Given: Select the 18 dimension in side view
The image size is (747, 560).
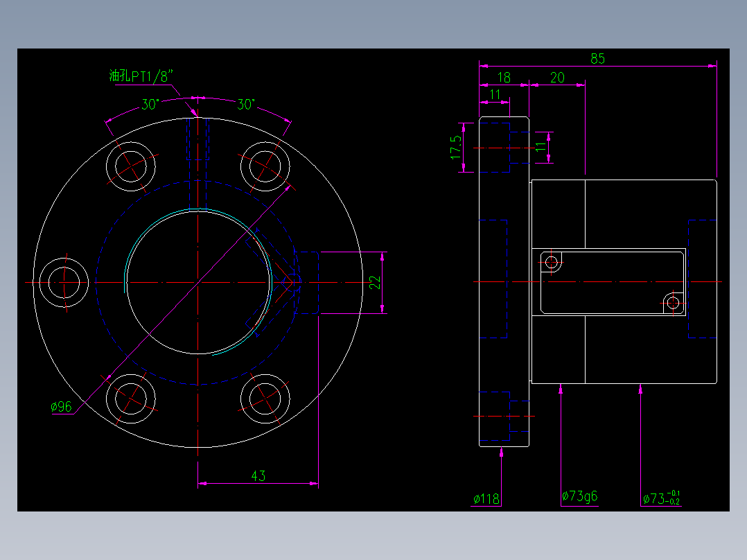Looking at the screenshot, I should pyautogui.click(x=504, y=77).
